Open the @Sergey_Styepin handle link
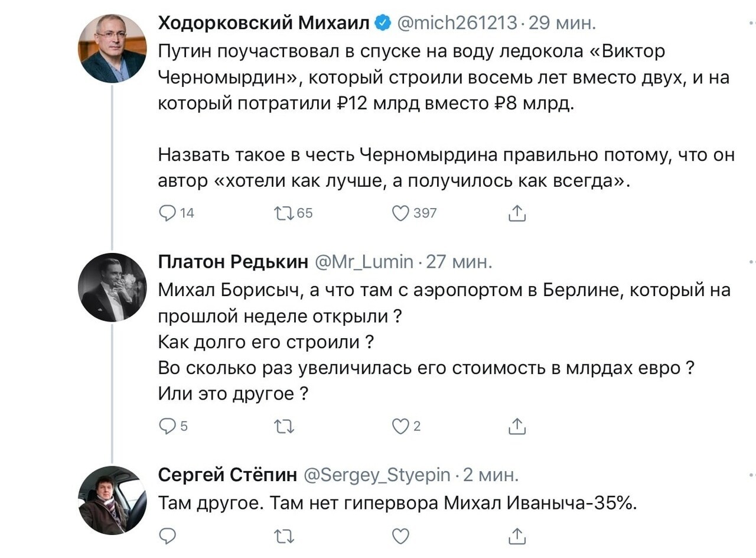The width and height of the screenshot is (756, 558). (x=377, y=475)
